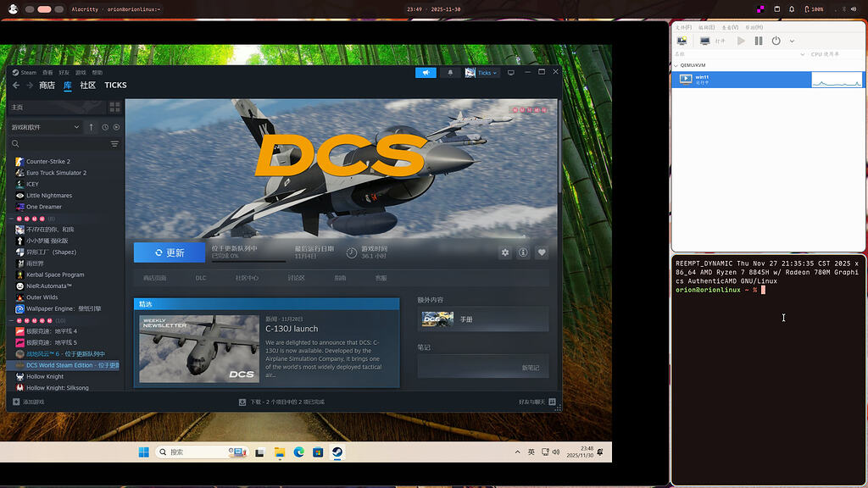Viewport: 868px width, 488px height.
Task: Open the Windows Start menu
Action: pyautogui.click(x=144, y=452)
